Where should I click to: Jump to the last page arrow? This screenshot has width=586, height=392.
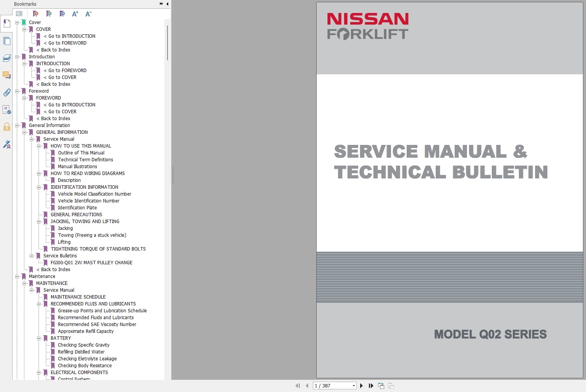point(371,386)
